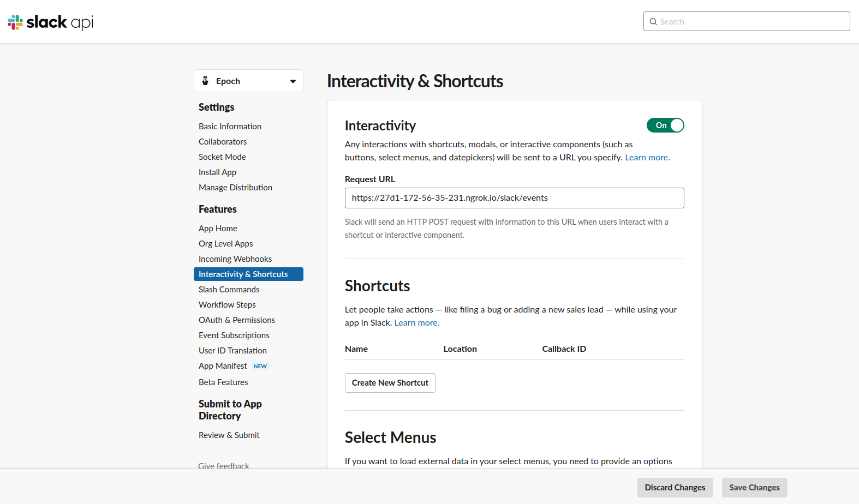
Task: Open App Manifest page
Action: click(223, 366)
